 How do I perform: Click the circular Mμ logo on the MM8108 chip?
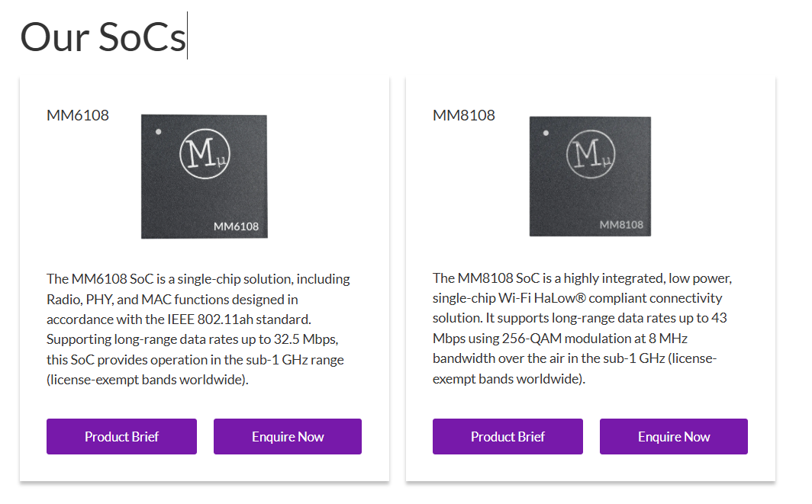coord(591,155)
